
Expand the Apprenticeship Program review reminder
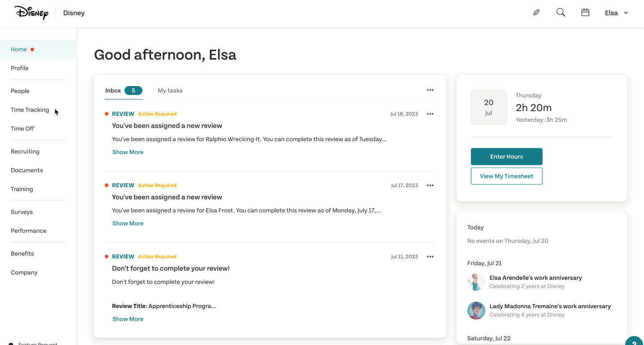[128, 319]
